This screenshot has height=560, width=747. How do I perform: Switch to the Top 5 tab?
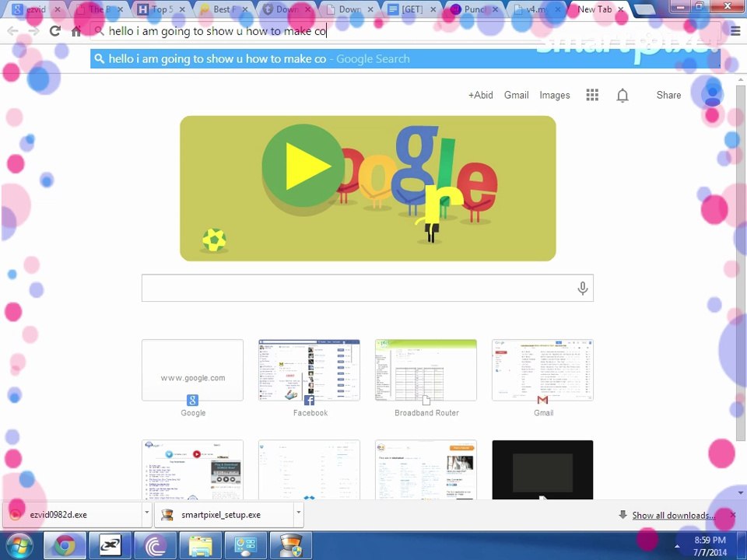161,9
